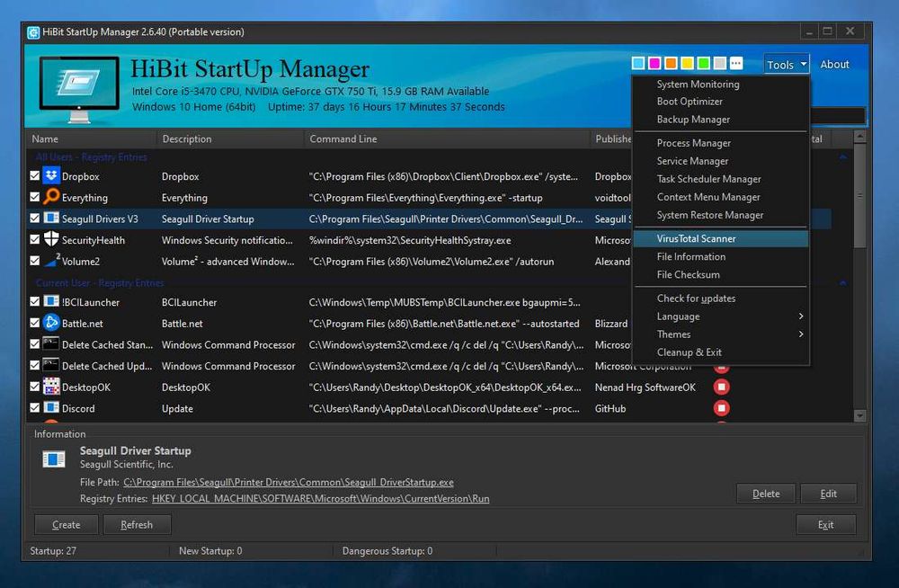The width and height of the screenshot is (899, 588).
Task: Expand the Themes submenu
Action: (x=721, y=334)
